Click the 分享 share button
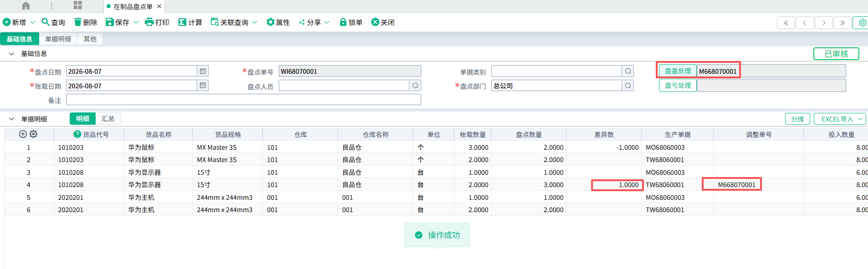Screen dimensions: 868x269 click(310, 22)
